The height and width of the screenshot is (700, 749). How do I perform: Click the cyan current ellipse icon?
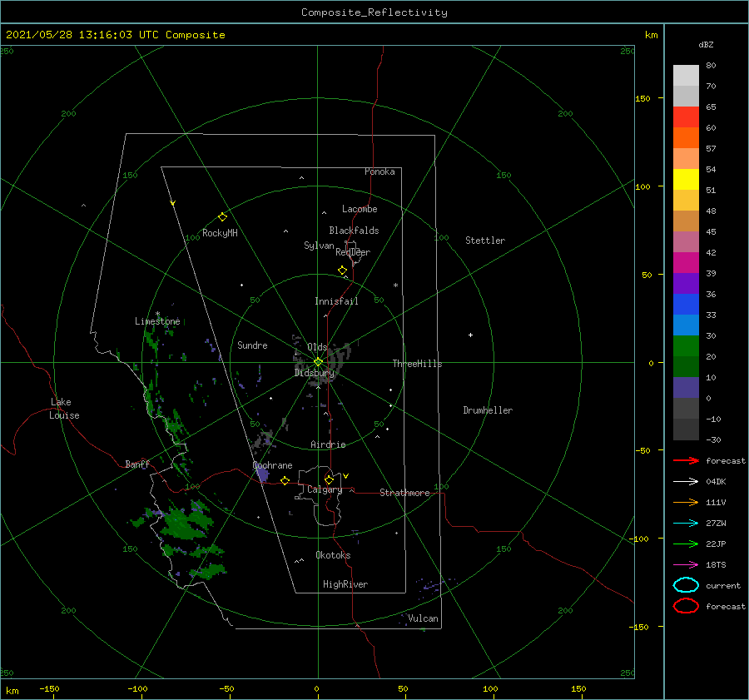tap(686, 585)
